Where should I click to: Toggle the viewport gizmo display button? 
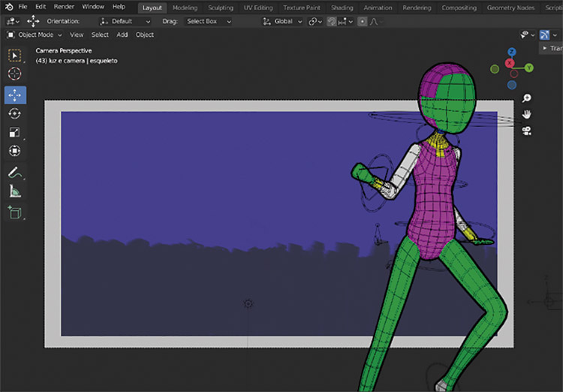[546, 35]
